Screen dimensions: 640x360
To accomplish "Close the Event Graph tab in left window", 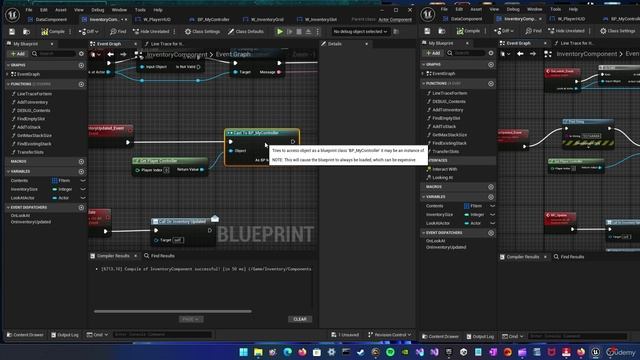I will point(136,44).
